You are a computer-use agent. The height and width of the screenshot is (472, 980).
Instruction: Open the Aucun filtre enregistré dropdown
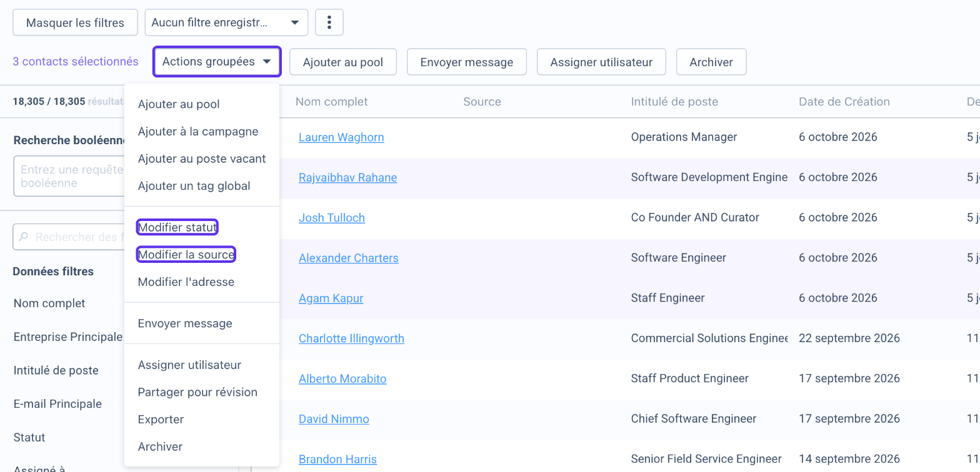pyautogui.click(x=226, y=22)
